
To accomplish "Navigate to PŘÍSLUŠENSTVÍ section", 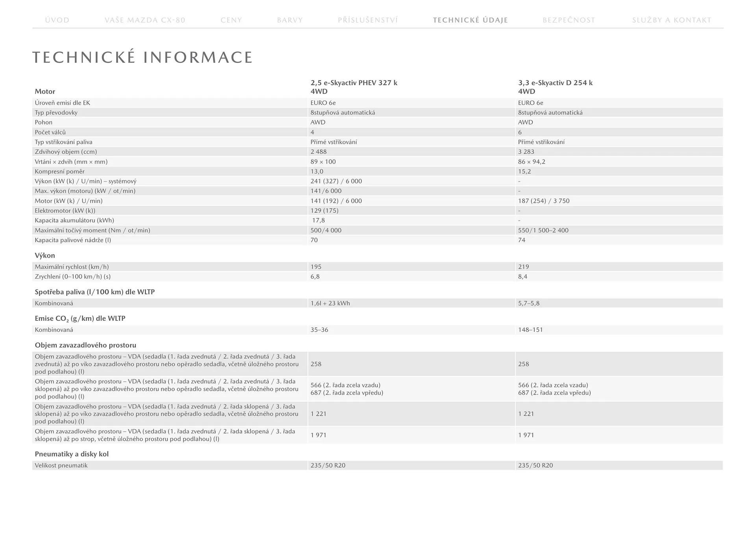I will click(x=368, y=20).
